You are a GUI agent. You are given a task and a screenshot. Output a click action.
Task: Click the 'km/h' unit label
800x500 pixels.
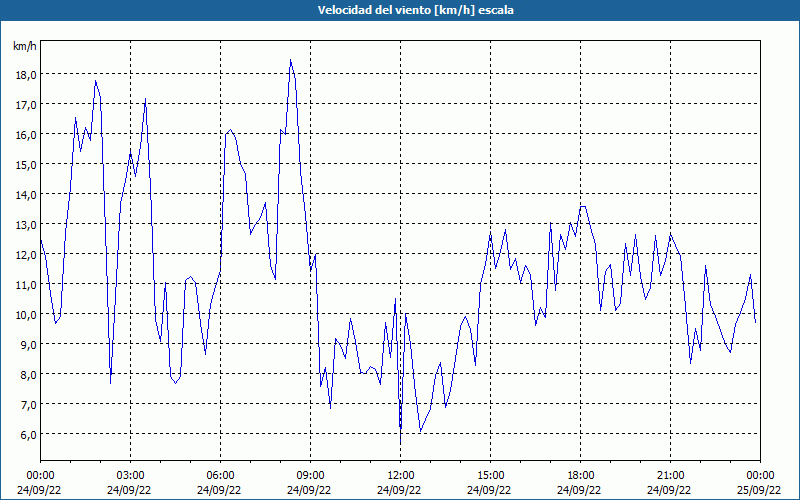(24, 46)
